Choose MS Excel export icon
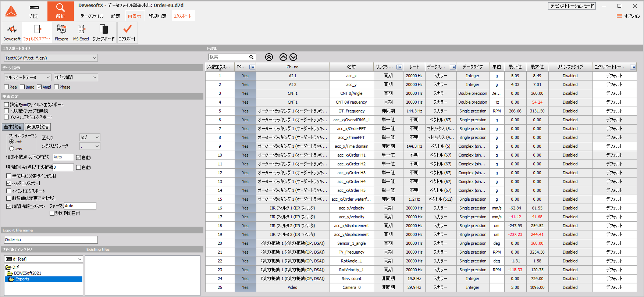 tap(81, 33)
